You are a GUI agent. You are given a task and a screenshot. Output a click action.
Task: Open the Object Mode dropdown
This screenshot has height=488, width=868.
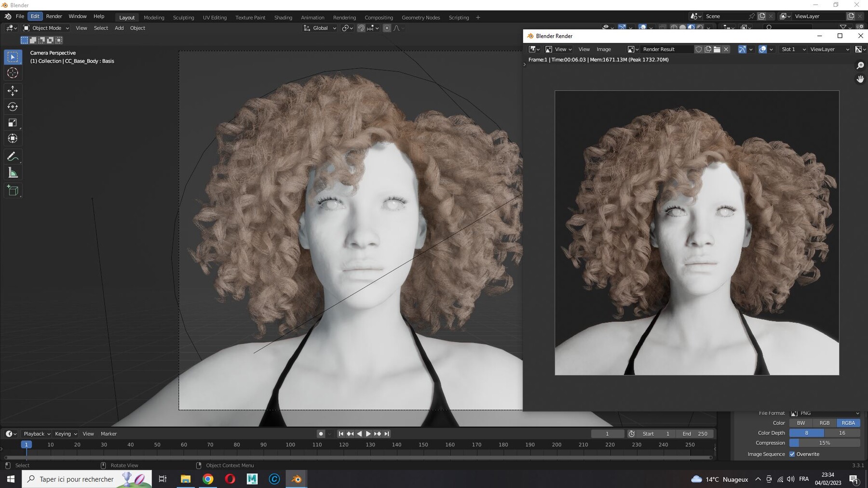[x=46, y=28]
